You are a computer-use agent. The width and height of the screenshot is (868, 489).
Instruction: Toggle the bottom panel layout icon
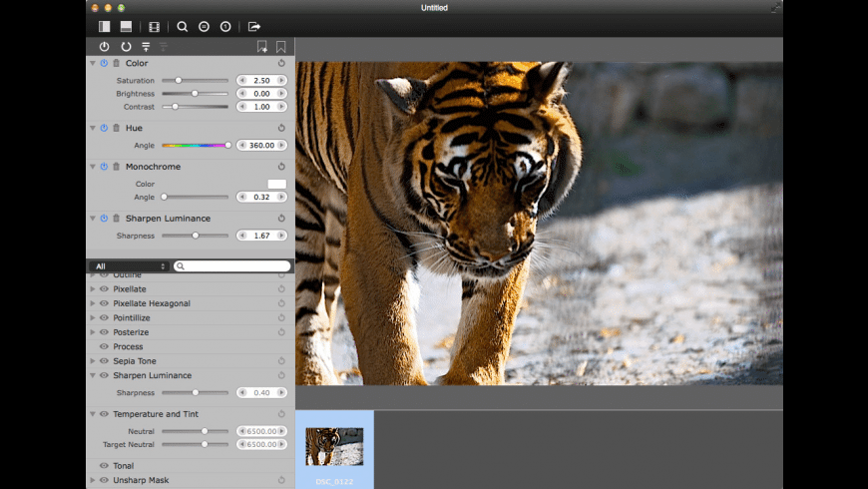(127, 26)
